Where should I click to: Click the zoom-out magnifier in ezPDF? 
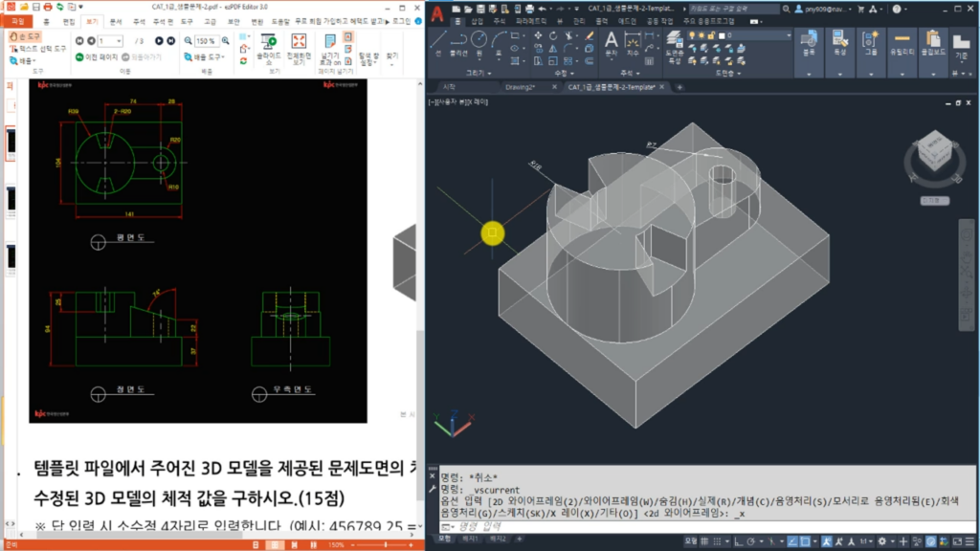point(189,41)
